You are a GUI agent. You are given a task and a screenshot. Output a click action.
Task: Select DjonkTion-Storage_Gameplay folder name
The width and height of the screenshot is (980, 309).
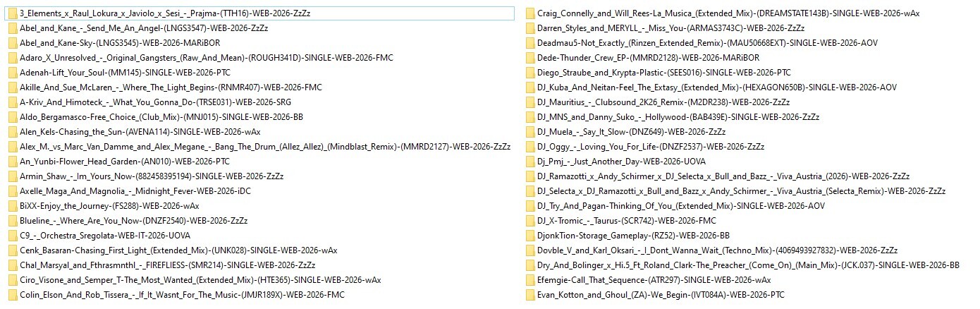pyautogui.click(x=633, y=236)
